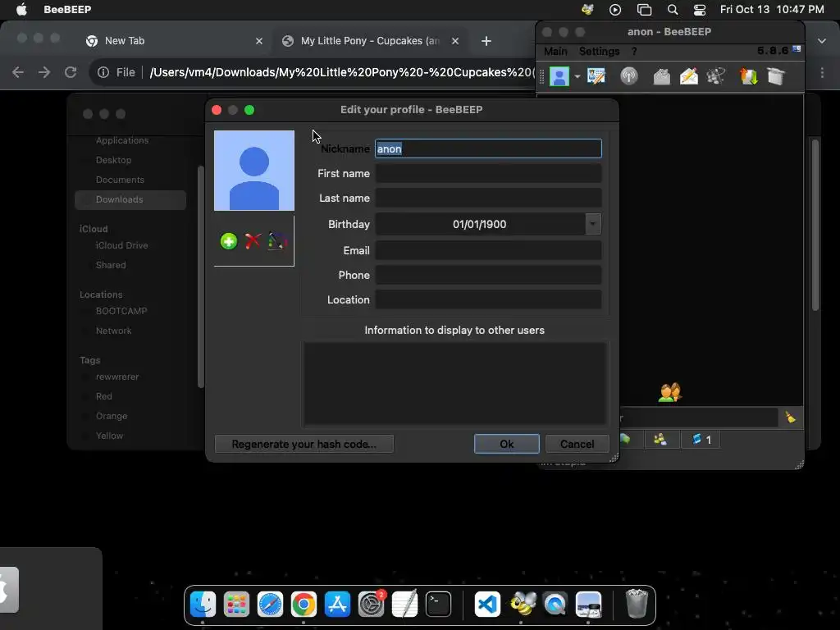Click the green plus add photo icon
This screenshot has height=630, width=840.
pyautogui.click(x=229, y=241)
